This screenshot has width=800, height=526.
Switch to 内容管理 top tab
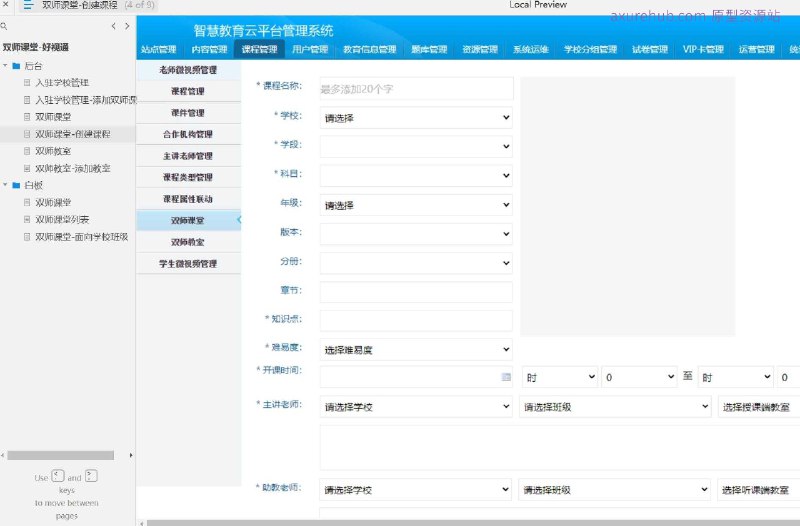209,49
